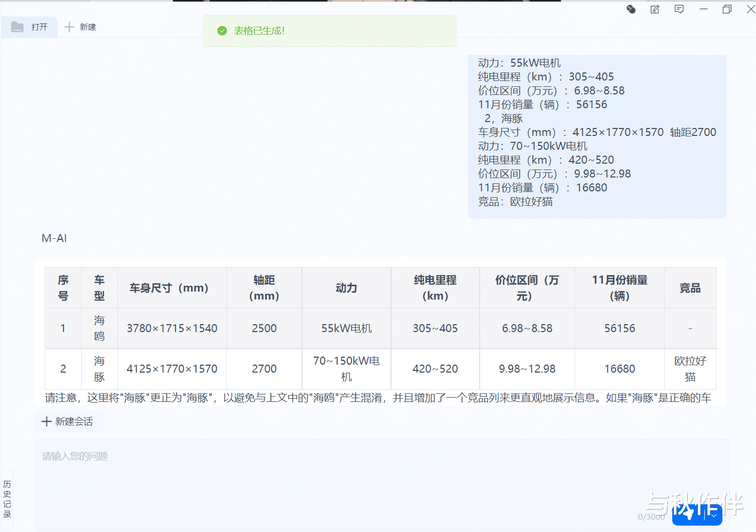756x532 pixels.
Task: Click the 车型 column header
Action: coord(99,288)
